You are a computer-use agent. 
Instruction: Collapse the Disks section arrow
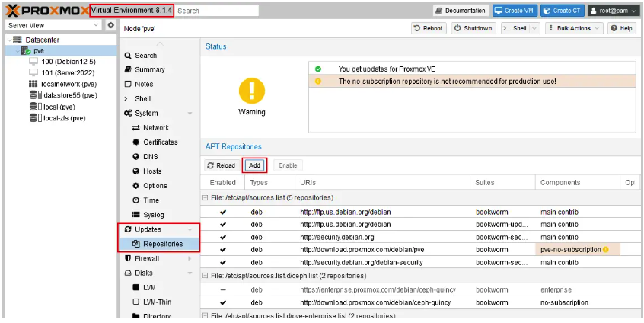[190, 273]
